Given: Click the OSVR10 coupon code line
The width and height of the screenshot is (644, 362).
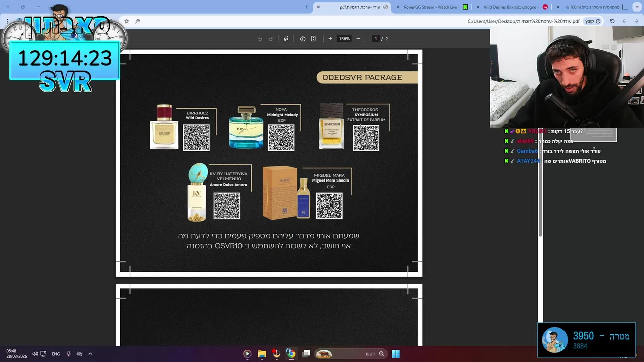Looking at the screenshot, I should click(x=269, y=246).
